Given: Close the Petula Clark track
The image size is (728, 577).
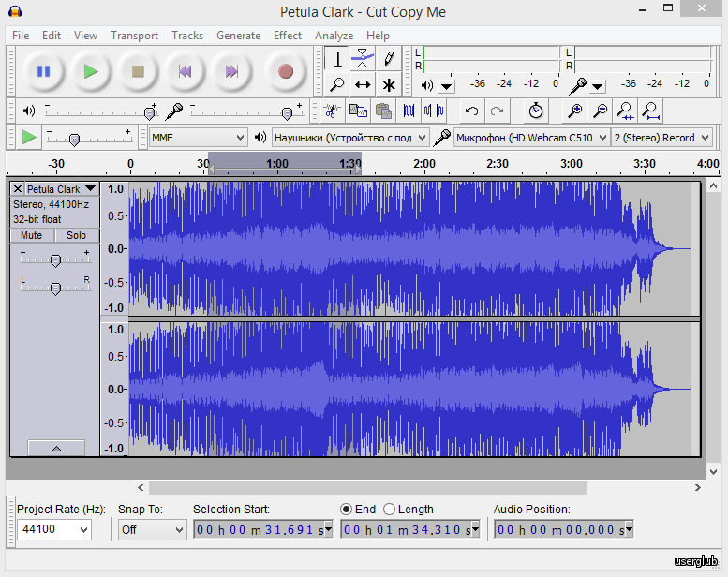Looking at the screenshot, I should pyautogui.click(x=17, y=189).
